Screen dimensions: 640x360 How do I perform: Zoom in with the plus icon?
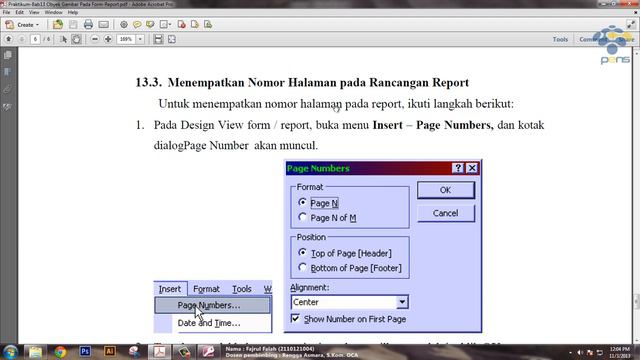pyautogui.click(x=108, y=39)
